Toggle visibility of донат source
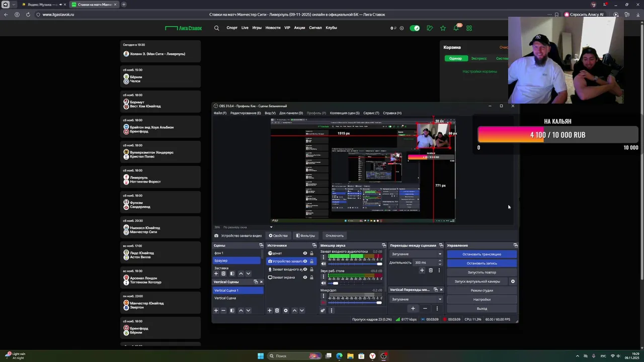The width and height of the screenshot is (644, 362). [305, 253]
